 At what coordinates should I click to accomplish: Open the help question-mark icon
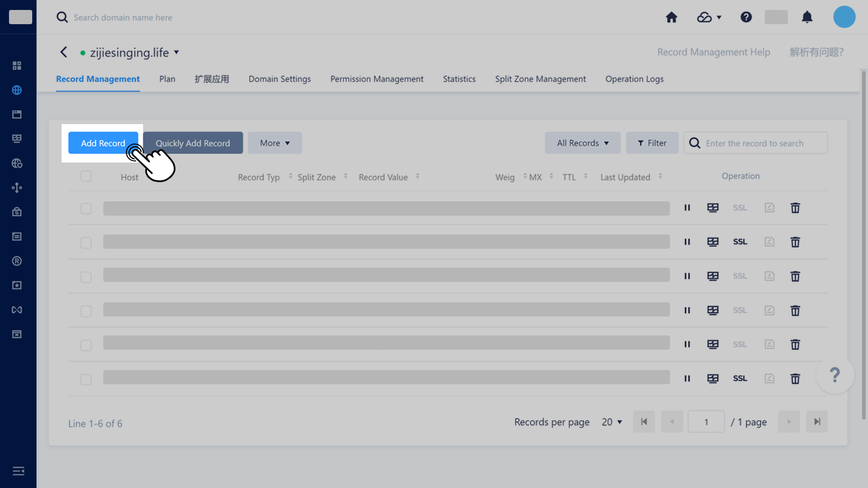pos(746,17)
